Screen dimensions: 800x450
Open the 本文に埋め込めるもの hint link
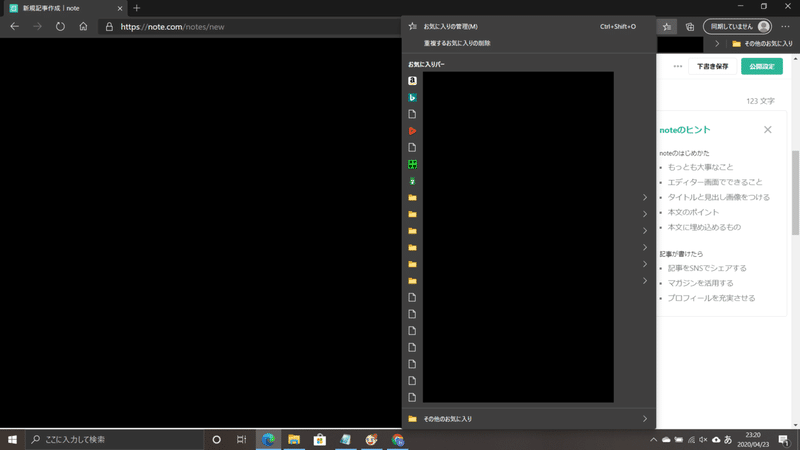click(x=704, y=227)
